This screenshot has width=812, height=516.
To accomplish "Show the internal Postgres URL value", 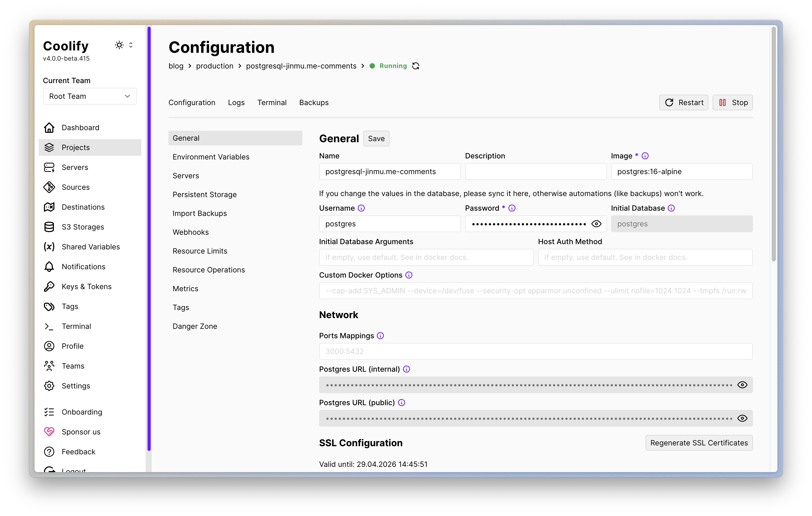I will pyautogui.click(x=742, y=385).
